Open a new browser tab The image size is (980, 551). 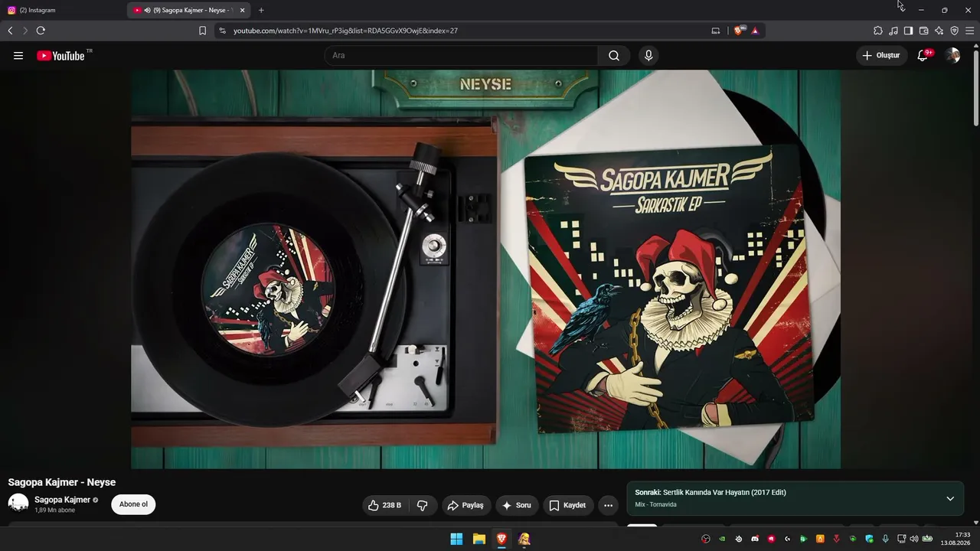(x=261, y=10)
